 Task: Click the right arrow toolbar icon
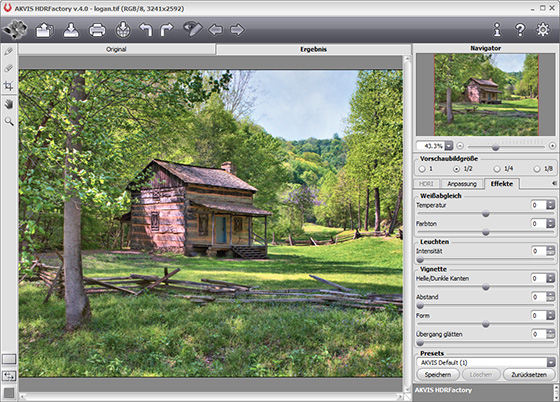[x=237, y=30]
